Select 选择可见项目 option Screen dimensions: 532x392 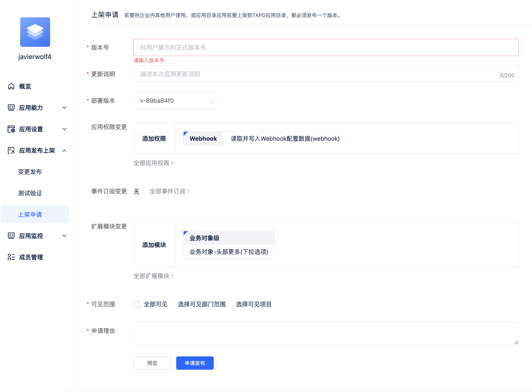(x=254, y=304)
